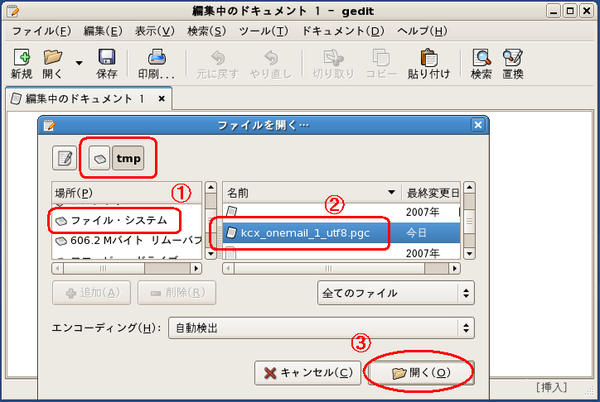Close the ファイルを開く dialog
600x402 pixels.
click(478, 125)
